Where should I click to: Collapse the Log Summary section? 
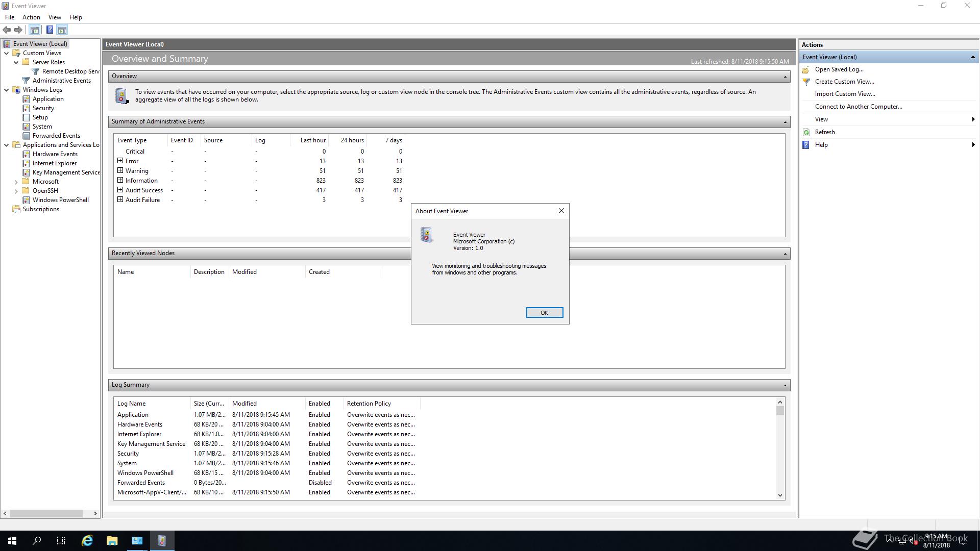tap(785, 385)
